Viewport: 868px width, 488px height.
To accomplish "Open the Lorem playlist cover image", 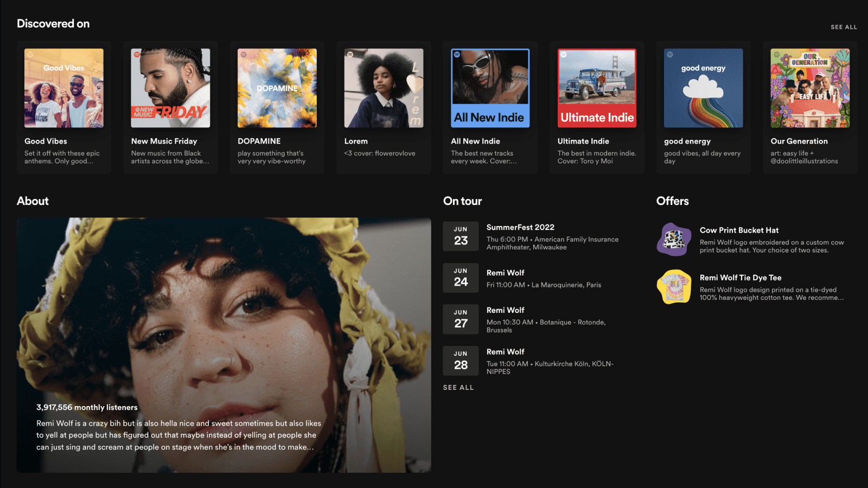I will coord(384,88).
